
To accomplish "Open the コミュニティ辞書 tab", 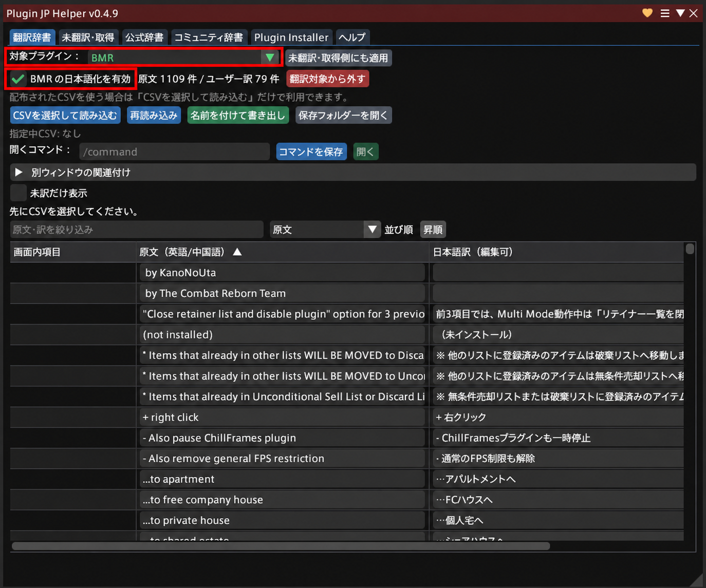I will coord(209,37).
